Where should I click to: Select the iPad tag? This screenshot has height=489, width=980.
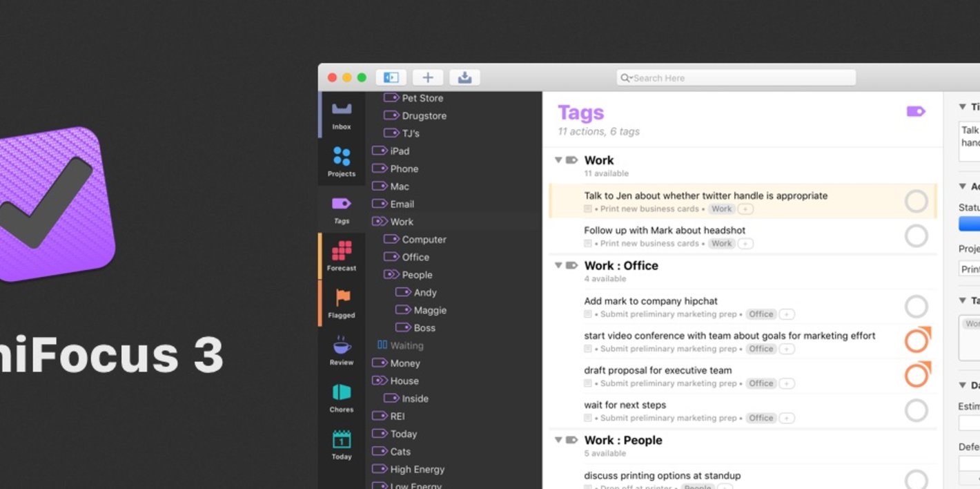(x=400, y=151)
